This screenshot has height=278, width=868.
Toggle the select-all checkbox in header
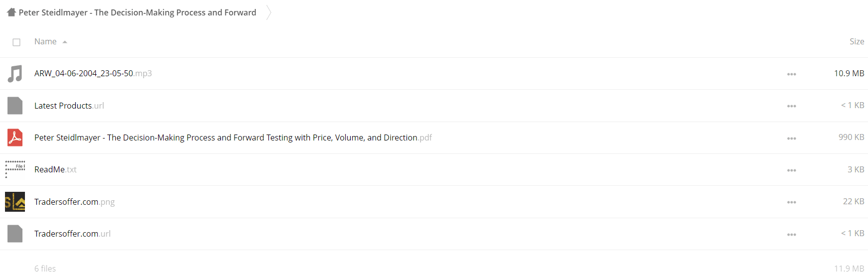point(16,42)
